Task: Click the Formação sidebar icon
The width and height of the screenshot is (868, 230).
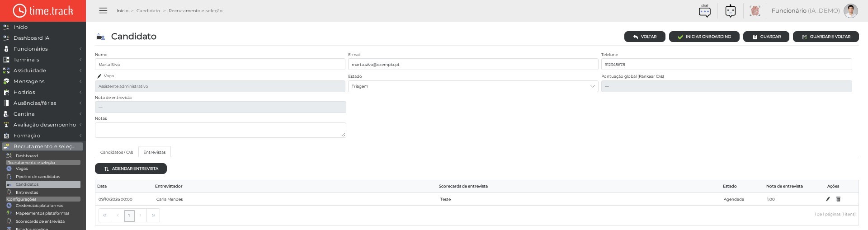Action: pos(6,136)
